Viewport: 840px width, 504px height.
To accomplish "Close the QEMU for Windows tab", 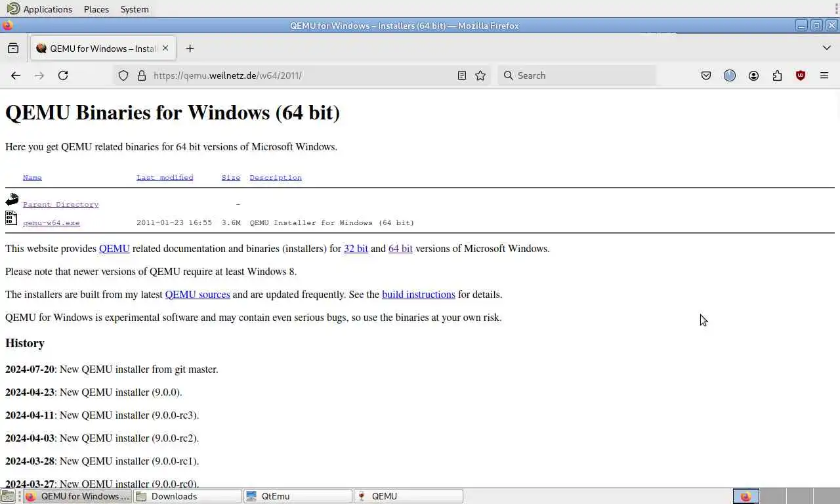I will pos(165,49).
